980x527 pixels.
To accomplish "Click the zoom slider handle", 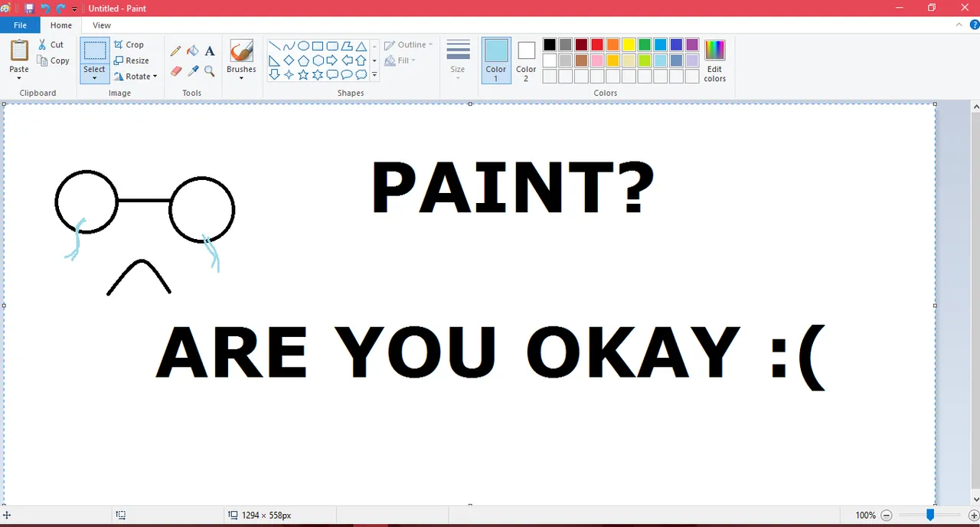I will pyautogui.click(x=930, y=516).
